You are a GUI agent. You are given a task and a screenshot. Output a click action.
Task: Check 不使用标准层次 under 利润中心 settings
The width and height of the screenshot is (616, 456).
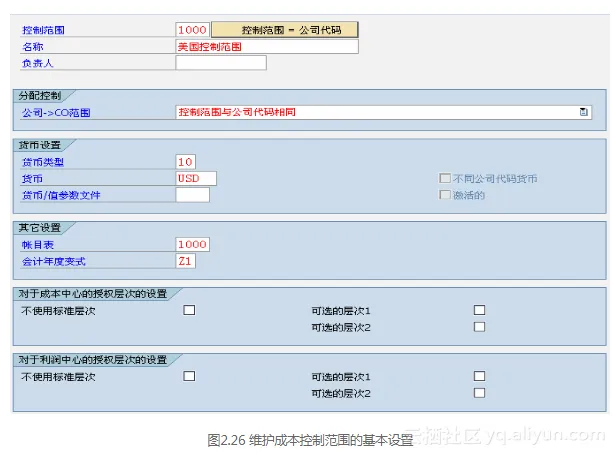point(189,376)
